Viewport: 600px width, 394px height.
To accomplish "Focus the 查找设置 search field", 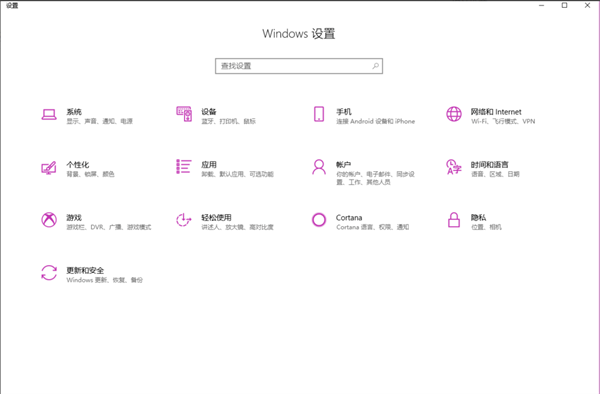I will (299, 66).
